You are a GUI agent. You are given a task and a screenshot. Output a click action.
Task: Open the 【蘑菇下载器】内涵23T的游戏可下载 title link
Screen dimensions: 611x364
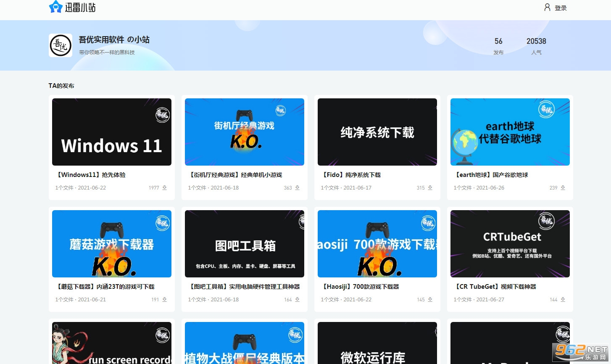coord(105,287)
